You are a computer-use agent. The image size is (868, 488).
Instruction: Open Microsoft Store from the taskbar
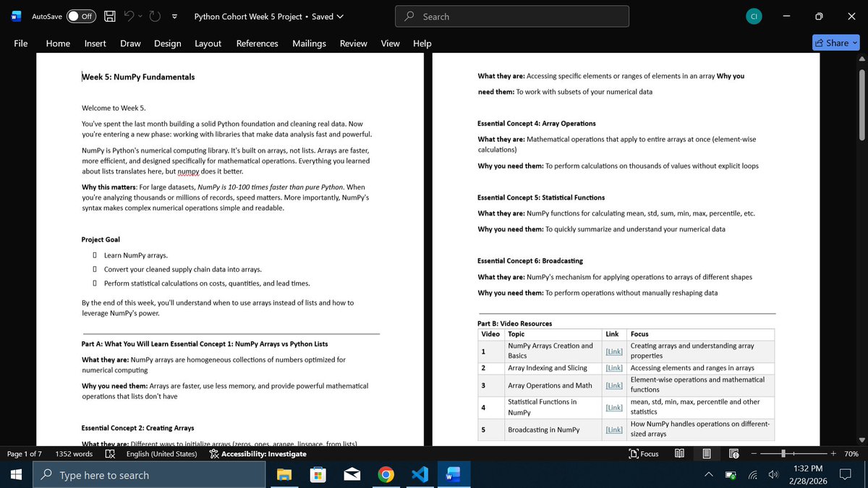(x=318, y=475)
